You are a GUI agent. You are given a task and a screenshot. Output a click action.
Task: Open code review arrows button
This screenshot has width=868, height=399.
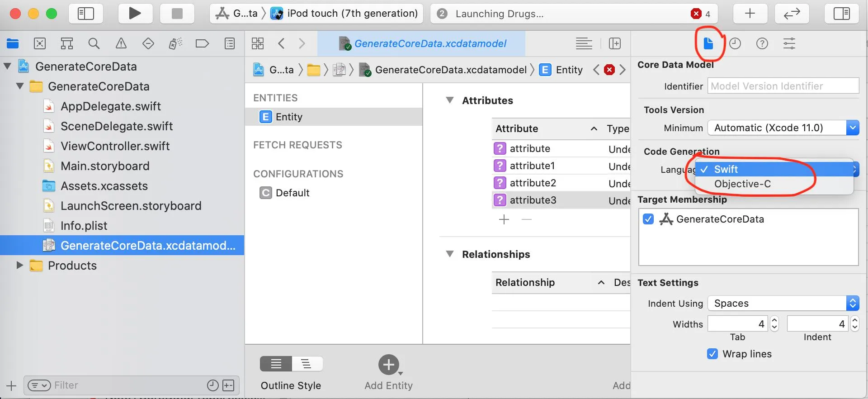point(792,14)
